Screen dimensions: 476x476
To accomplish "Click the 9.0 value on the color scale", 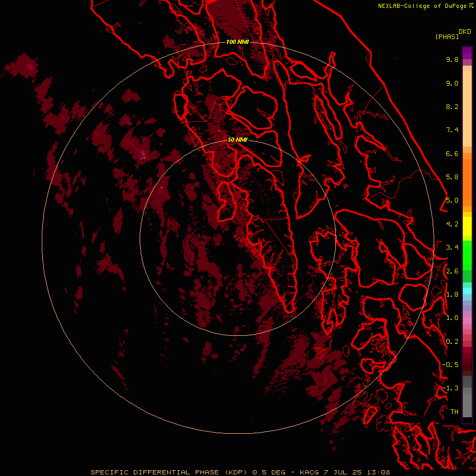I will tap(452, 83).
